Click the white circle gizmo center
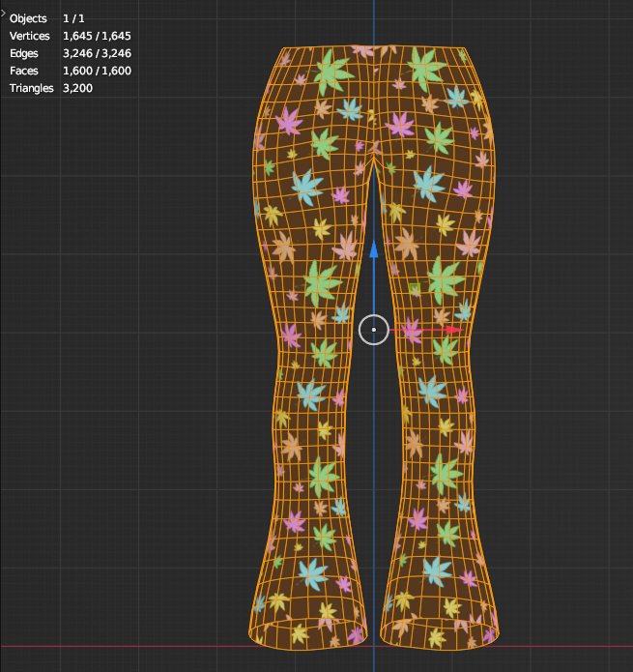Viewport: 633px width, 672px height. (x=374, y=330)
